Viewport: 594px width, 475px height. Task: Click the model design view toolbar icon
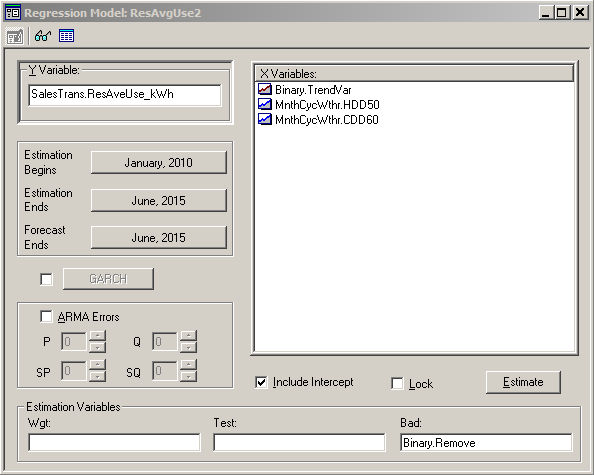[14, 37]
